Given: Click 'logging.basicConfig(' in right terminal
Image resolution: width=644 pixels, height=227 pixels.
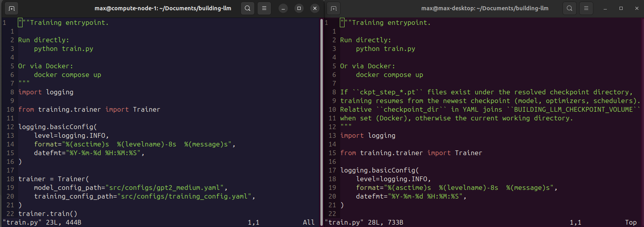Looking at the screenshot, I should click(380, 171).
